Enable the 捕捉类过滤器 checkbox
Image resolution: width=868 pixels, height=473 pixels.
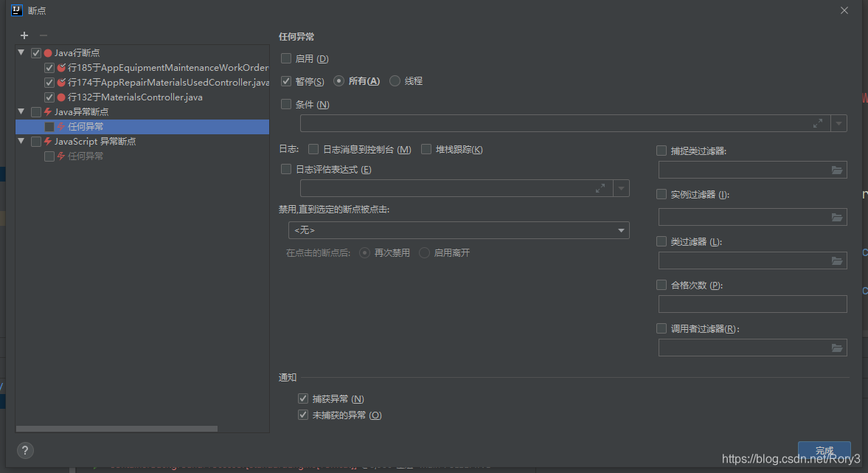click(x=662, y=150)
